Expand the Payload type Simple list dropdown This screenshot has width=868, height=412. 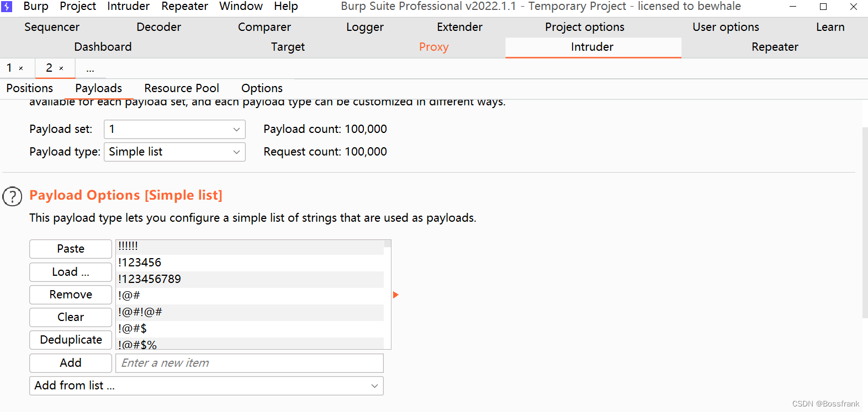click(x=174, y=152)
